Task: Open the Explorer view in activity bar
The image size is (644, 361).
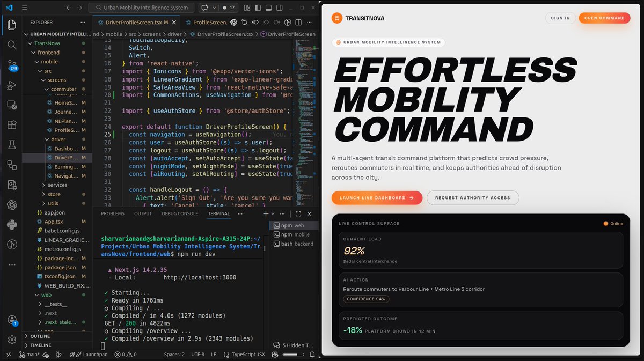Action: point(12,24)
